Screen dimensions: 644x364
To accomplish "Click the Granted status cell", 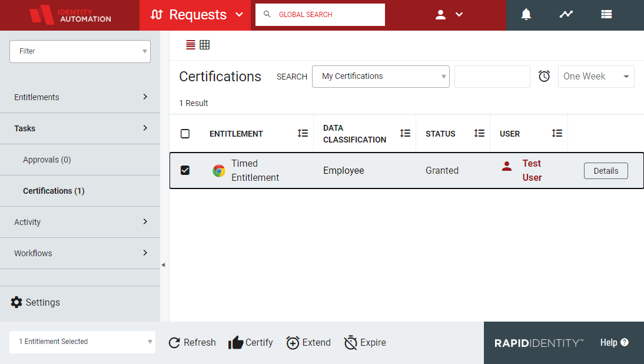I will pyautogui.click(x=442, y=170).
